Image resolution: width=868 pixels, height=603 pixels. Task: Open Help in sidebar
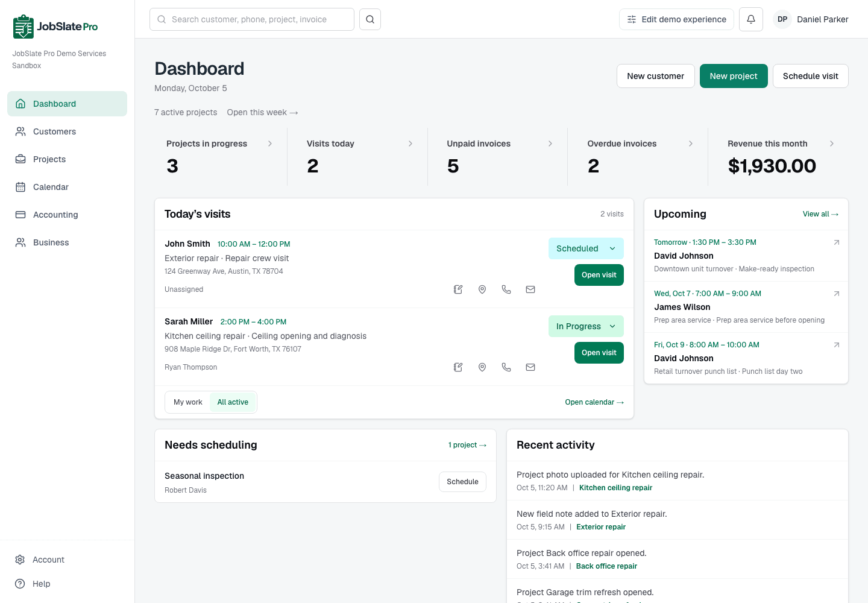click(x=67, y=584)
